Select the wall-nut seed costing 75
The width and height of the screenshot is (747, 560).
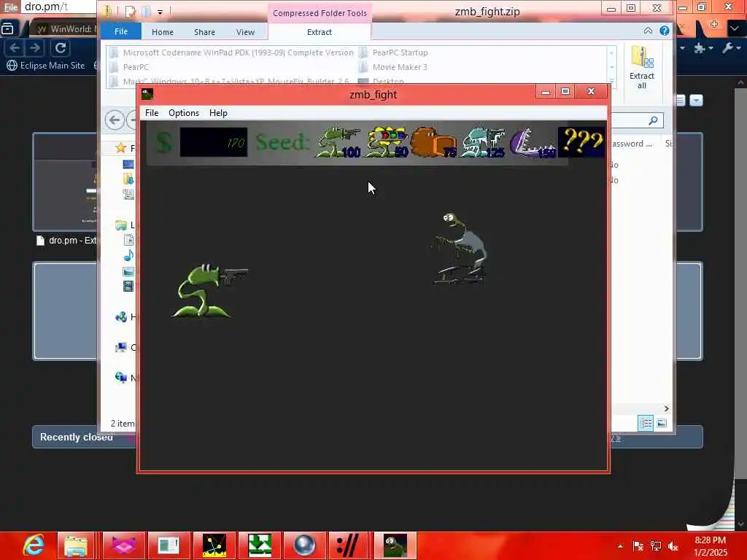[x=433, y=142]
